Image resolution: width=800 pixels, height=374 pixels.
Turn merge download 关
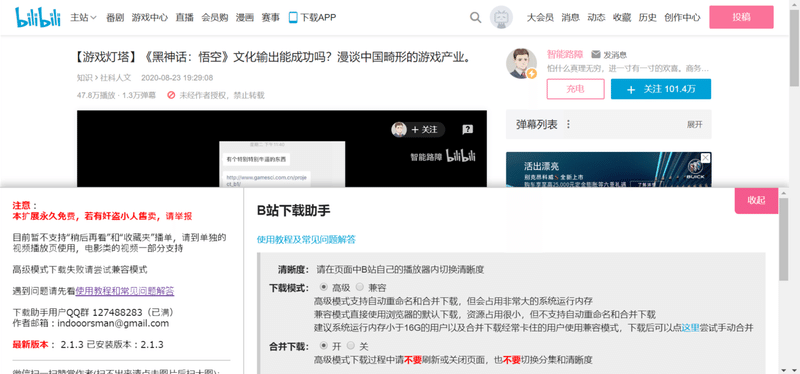pyautogui.click(x=351, y=346)
